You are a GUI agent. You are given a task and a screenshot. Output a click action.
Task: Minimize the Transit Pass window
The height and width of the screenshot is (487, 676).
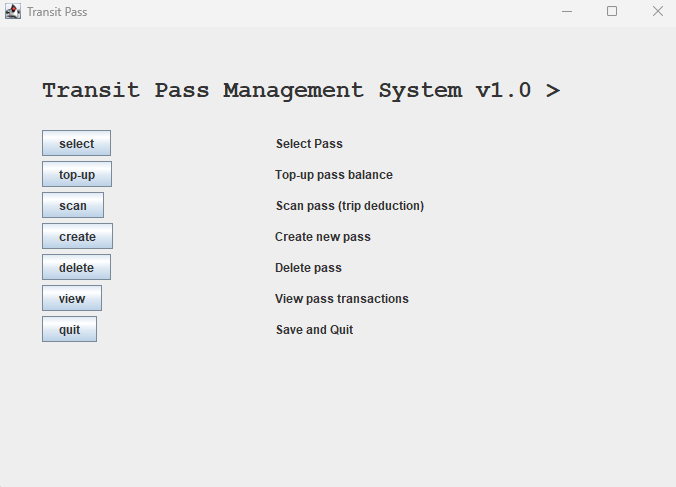click(x=567, y=12)
